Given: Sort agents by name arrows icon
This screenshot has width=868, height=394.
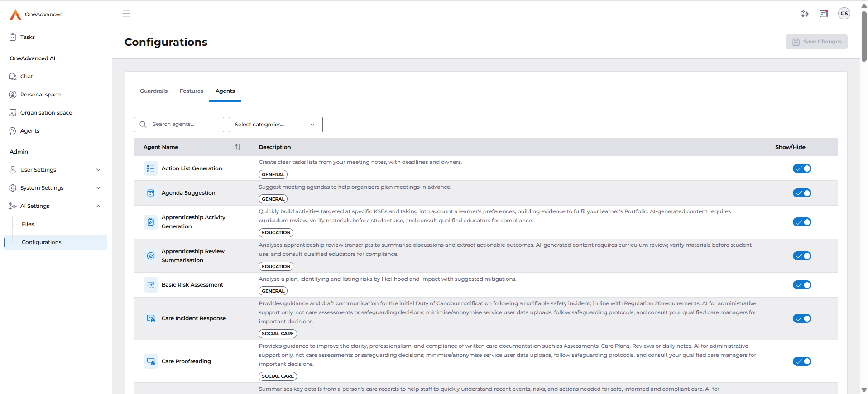Looking at the screenshot, I should point(238,147).
